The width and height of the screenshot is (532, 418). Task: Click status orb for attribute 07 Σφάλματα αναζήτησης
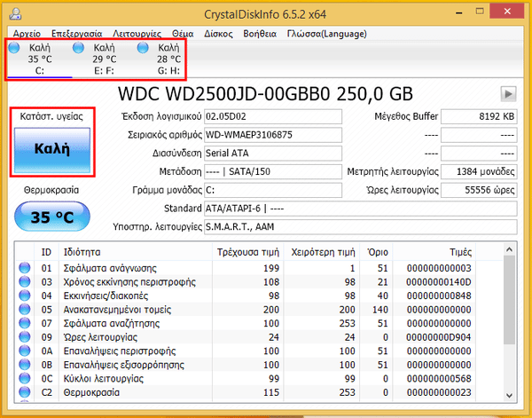[x=25, y=323]
